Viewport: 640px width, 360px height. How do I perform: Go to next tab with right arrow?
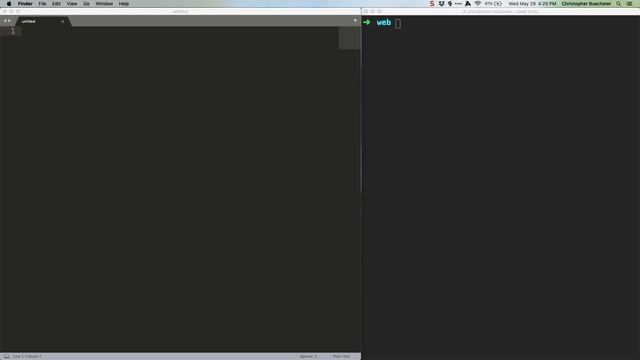[x=9, y=21]
